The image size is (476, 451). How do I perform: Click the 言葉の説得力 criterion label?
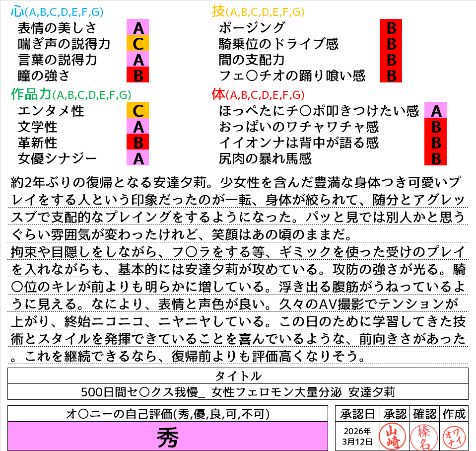pos(57,60)
